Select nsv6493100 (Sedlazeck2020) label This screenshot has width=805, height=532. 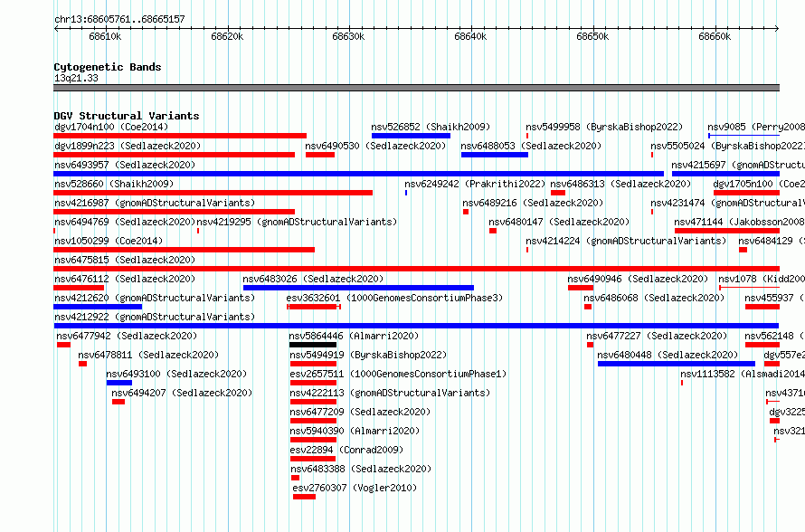pyautogui.click(x=176, y=374)
